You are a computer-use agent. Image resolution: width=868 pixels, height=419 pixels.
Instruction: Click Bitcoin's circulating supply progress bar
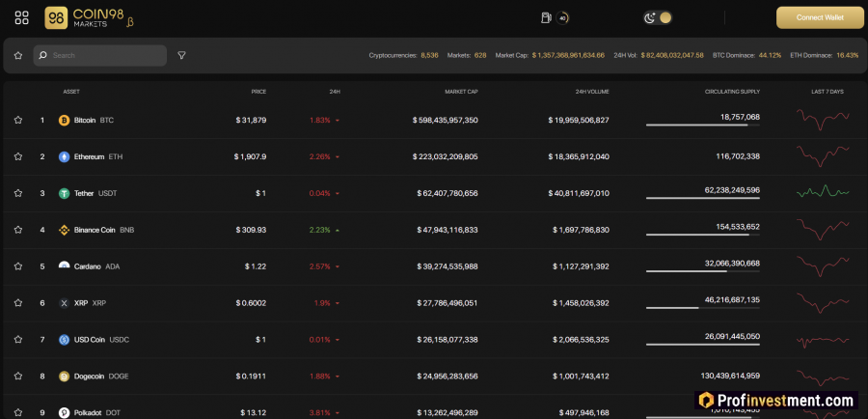pyautogui.click(x=702, y=126)
